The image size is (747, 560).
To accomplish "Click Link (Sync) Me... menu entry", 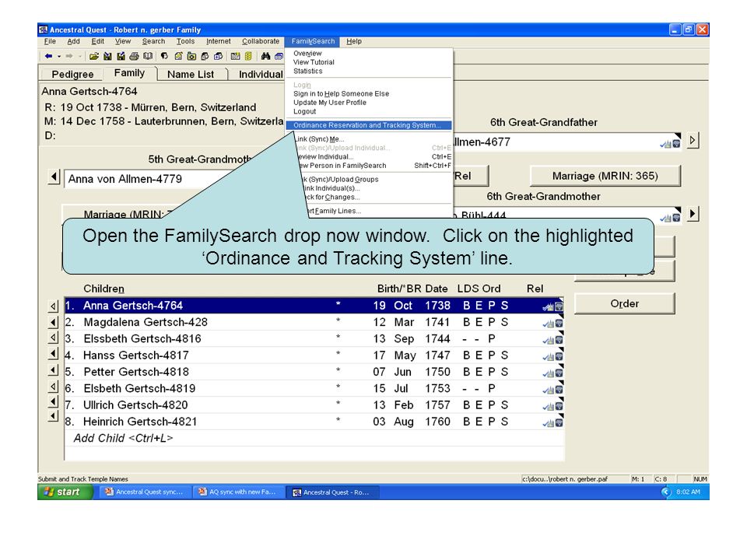I will pyautogui.click(x=319, y=139).
